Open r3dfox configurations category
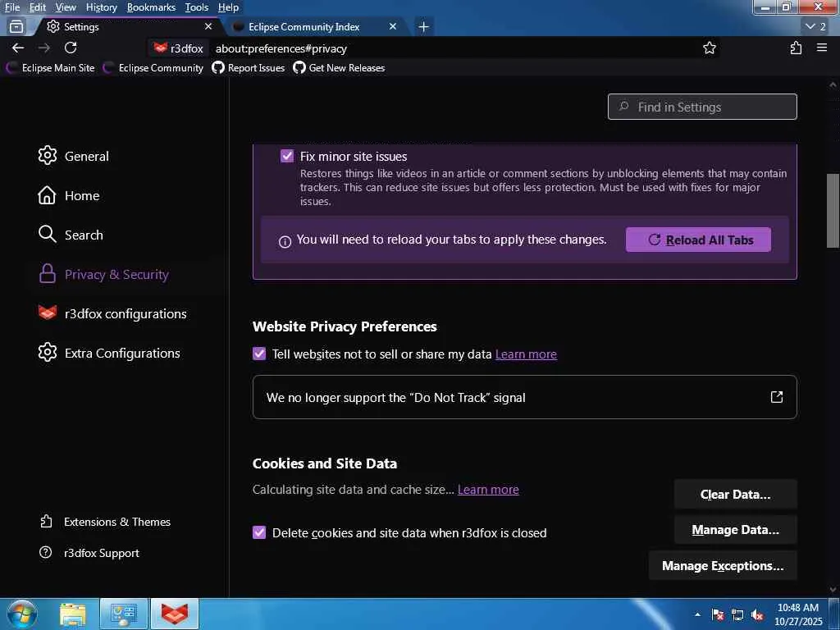Viewport: 840px width, 630px height. tap(112, 313)
